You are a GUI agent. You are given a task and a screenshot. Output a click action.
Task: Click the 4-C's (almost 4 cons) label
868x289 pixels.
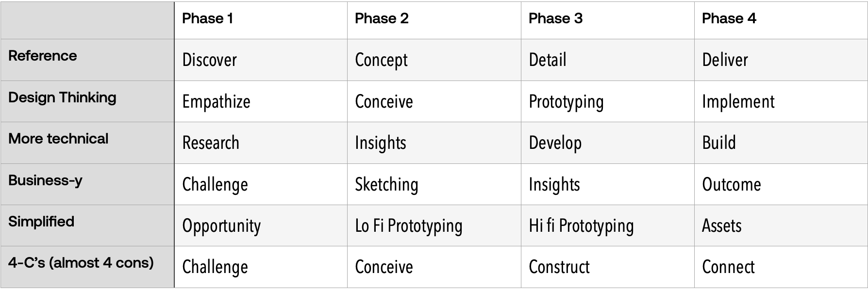(81, 263)
